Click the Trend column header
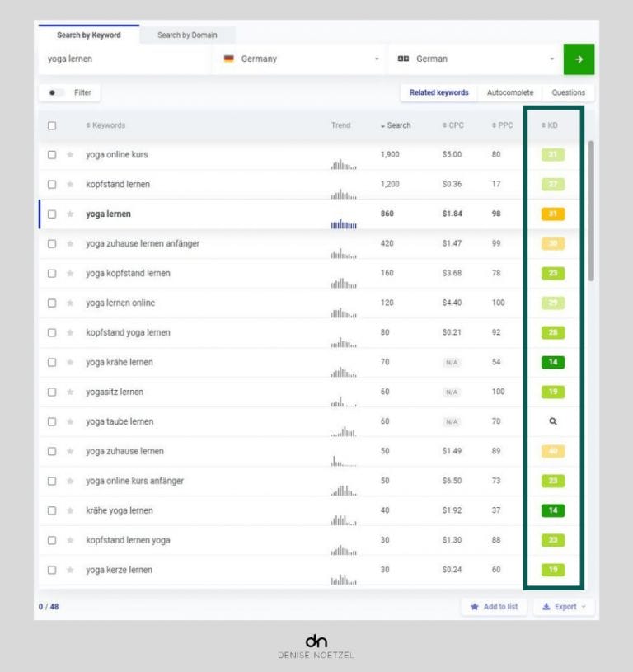 click(341, 125)
